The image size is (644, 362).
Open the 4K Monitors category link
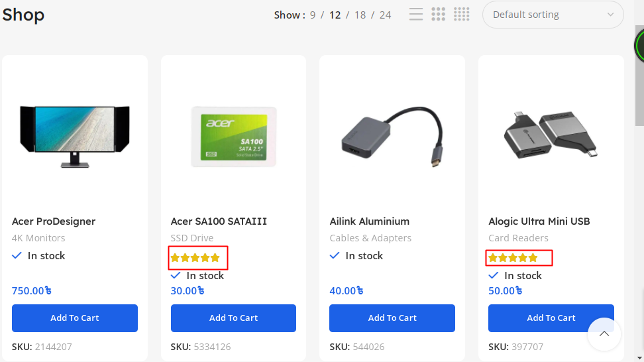(38, 238)
